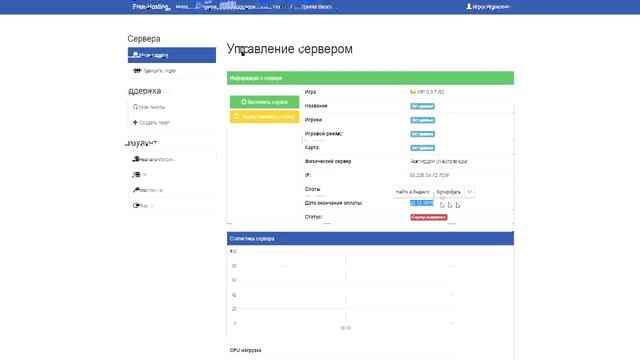Click the logout arrow sidebar item
640x360 pixels.
point(172,206)
